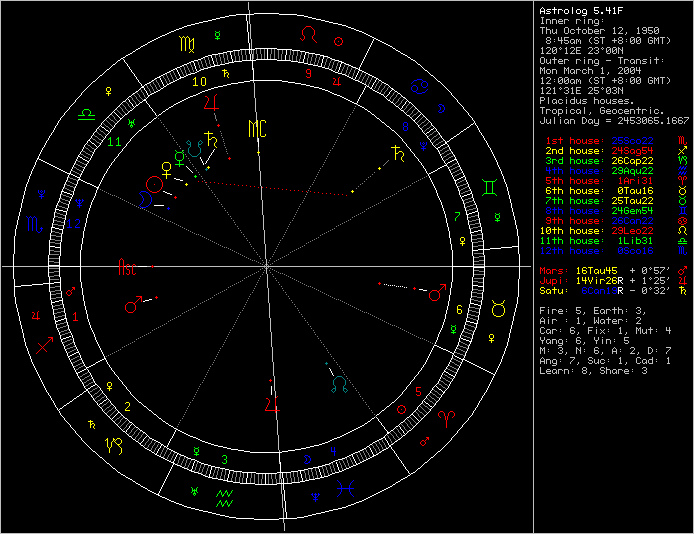Click the "Julian Day" info line
This screenshot has height=534, width=694.
tap(614, 119)
